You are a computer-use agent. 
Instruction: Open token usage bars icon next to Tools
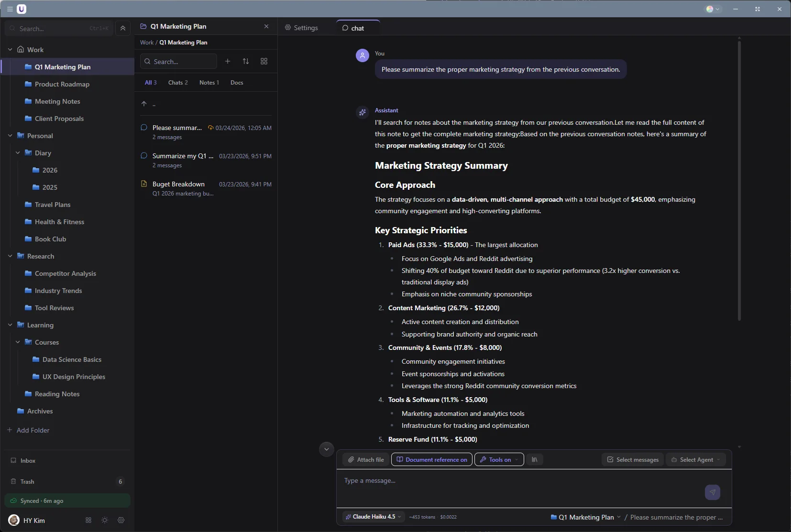[x=534, y=459]
